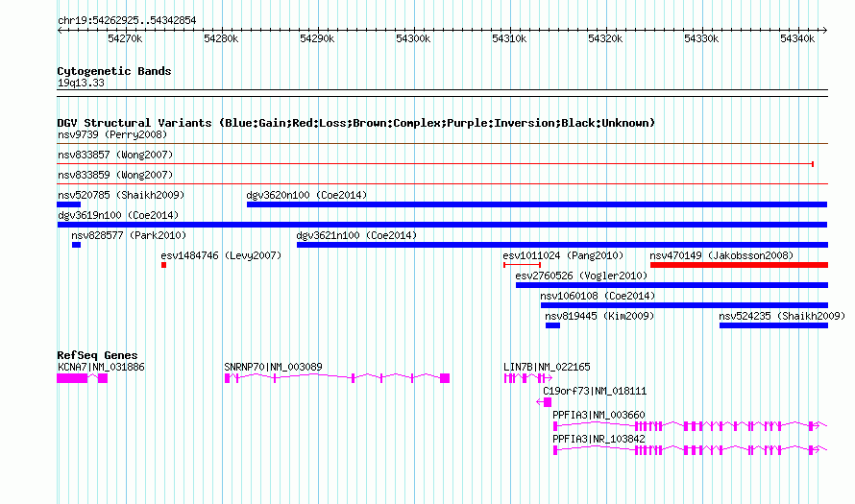Click the 54280k ruler tick label
855x504 pixels.
pos(221,38)
